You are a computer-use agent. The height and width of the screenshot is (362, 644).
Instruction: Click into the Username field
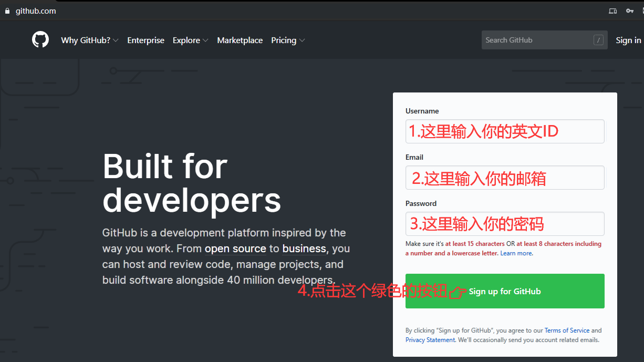[505, 131]
